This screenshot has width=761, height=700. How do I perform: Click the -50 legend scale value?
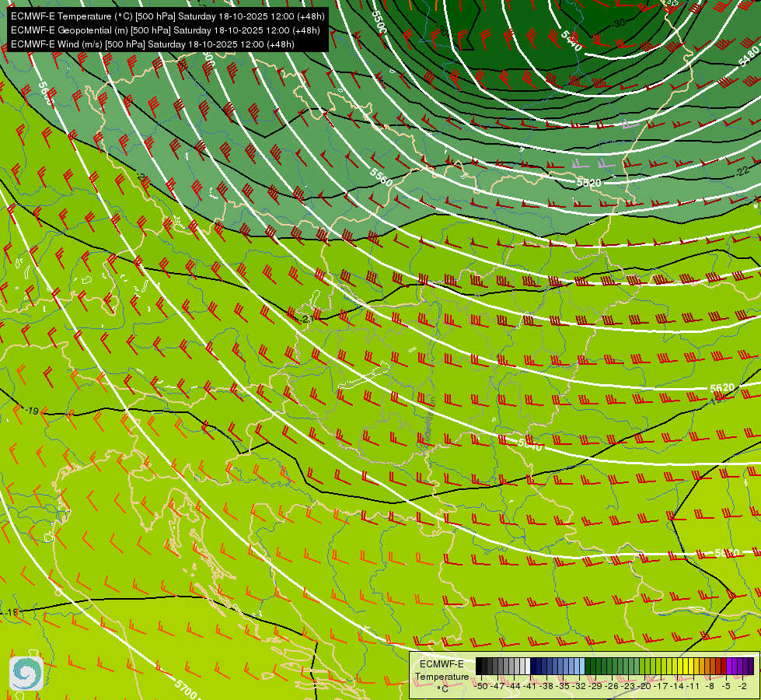pos(481,686)
